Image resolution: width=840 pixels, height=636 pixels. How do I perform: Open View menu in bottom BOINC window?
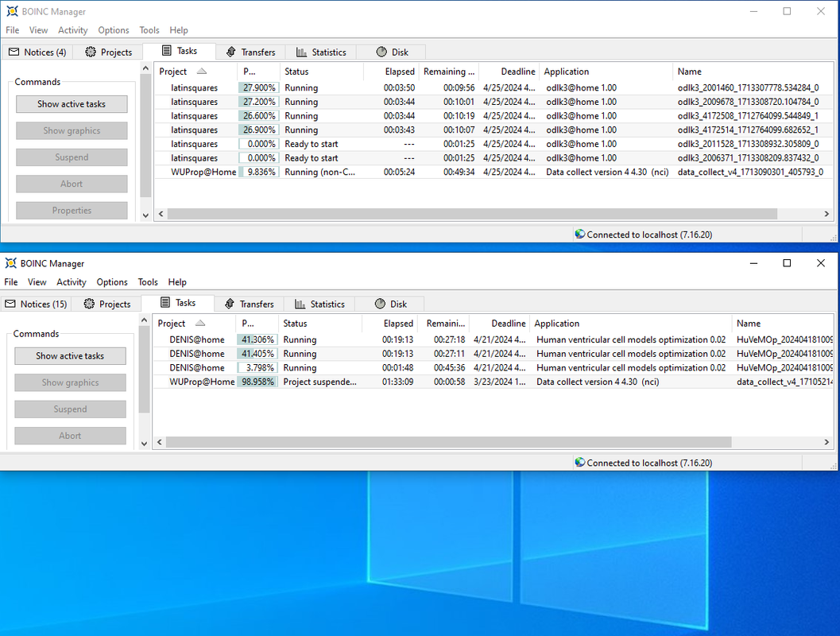pos(37,282)
